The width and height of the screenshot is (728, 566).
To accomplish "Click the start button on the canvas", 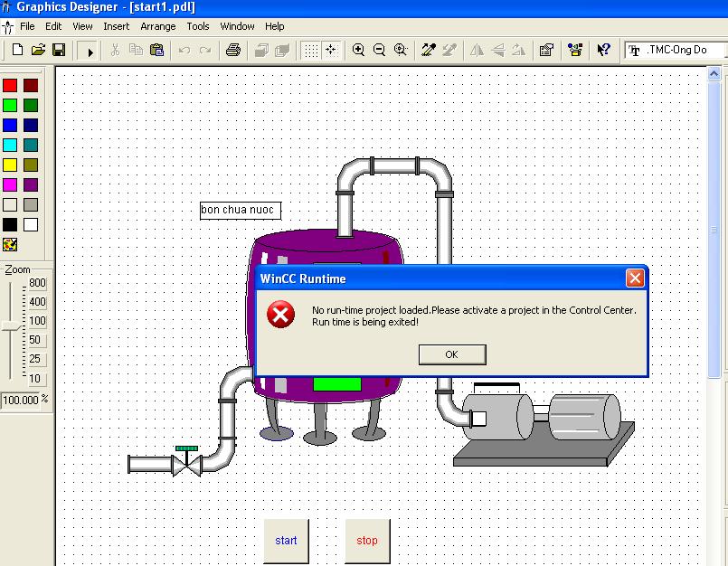I will [286, 541].
